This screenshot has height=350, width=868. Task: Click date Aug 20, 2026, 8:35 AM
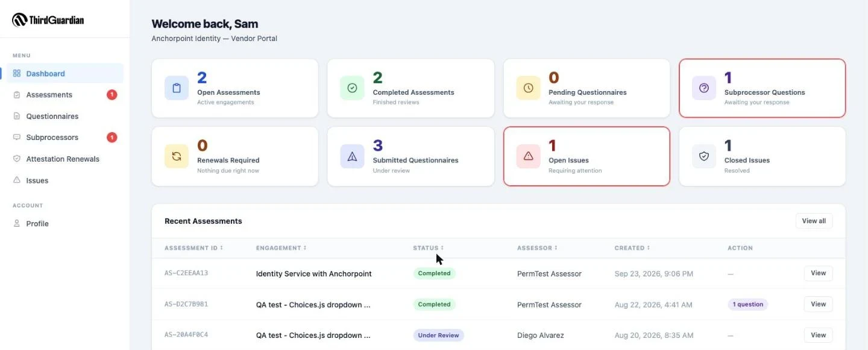pyautogui.click(x=654, y=335)
